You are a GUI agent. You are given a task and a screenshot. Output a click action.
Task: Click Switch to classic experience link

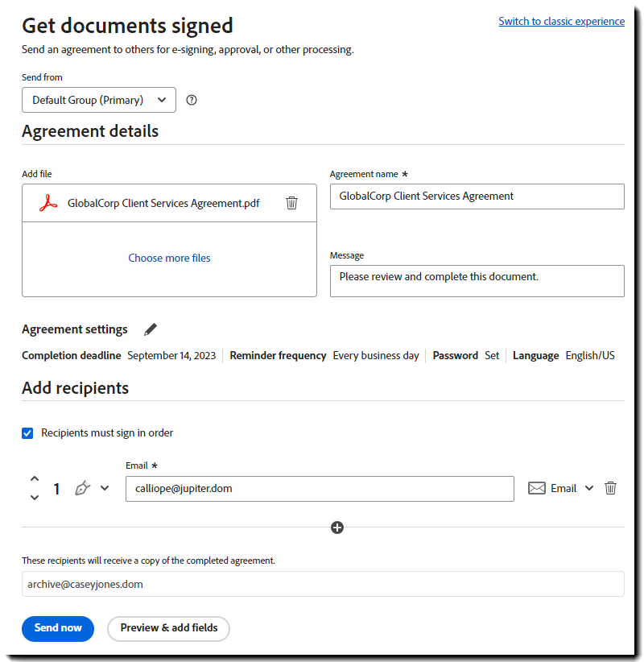click(x=561, y=22)
